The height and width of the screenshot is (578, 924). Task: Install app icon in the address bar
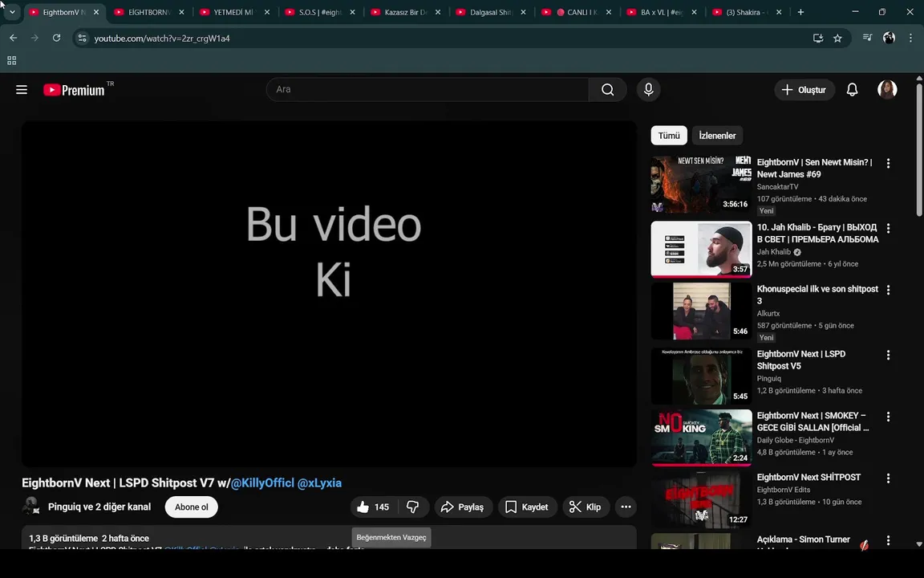click(x=818, y=38)
